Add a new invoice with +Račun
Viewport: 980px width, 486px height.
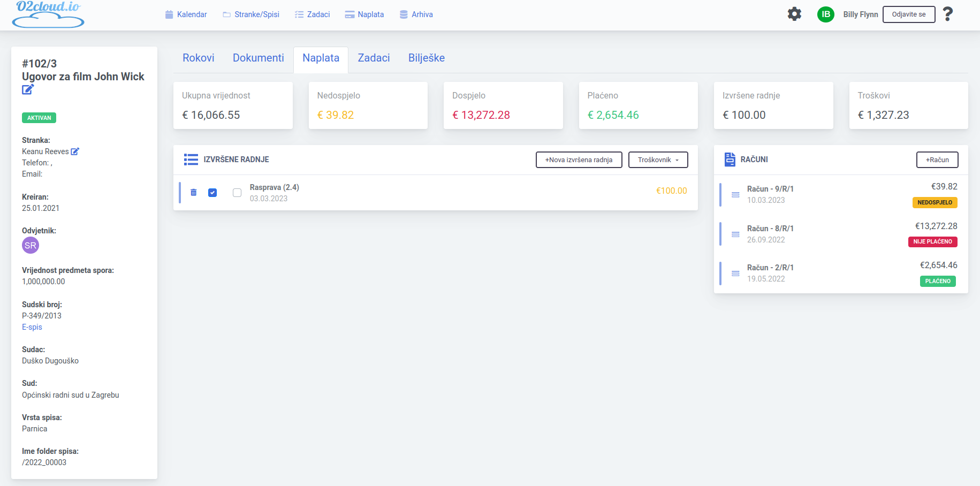(937, 160)
